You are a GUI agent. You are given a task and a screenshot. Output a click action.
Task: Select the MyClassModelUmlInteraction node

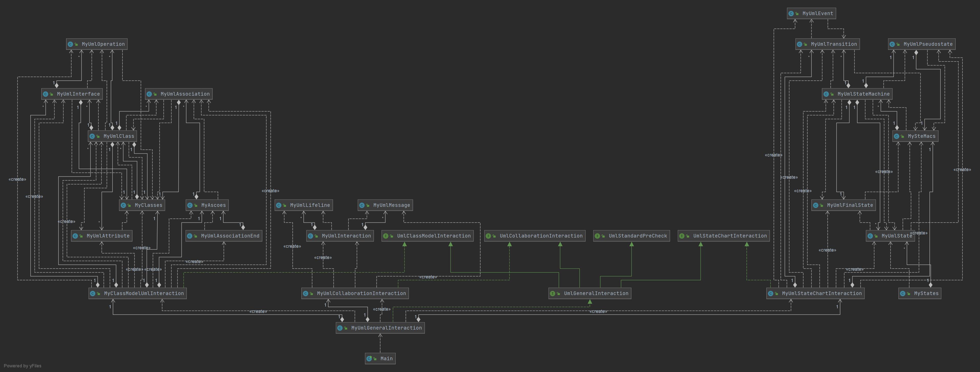coord(137,294)
